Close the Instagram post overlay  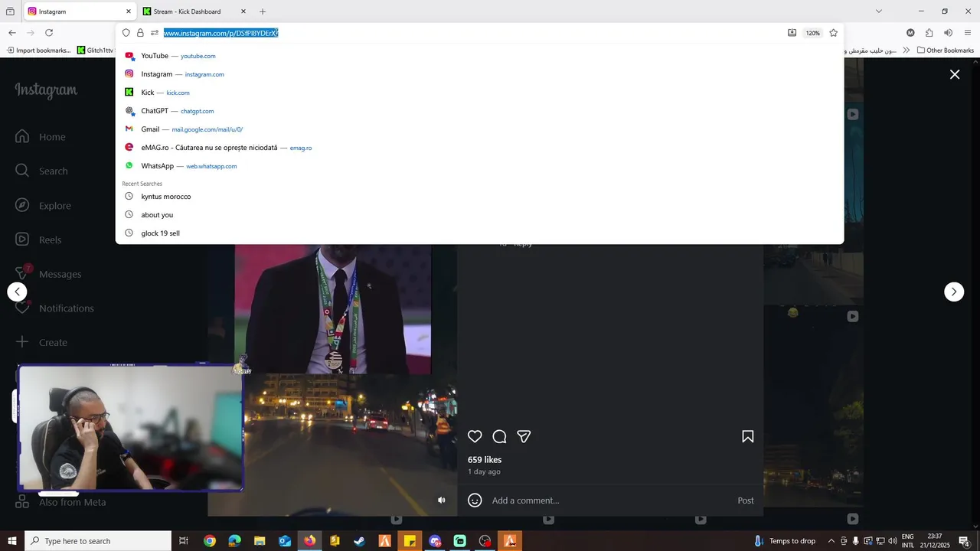[955, 74]
